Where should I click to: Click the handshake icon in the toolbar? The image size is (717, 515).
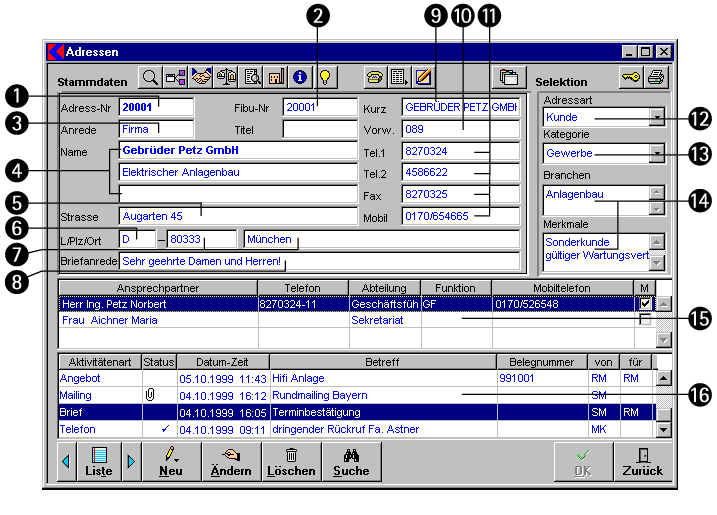201,77
